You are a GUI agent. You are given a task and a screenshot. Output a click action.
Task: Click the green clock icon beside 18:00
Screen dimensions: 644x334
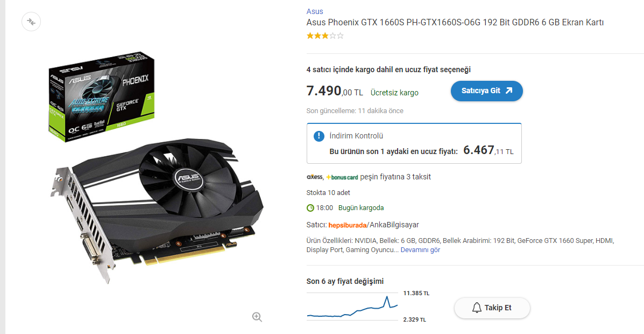tap(310, 208)
